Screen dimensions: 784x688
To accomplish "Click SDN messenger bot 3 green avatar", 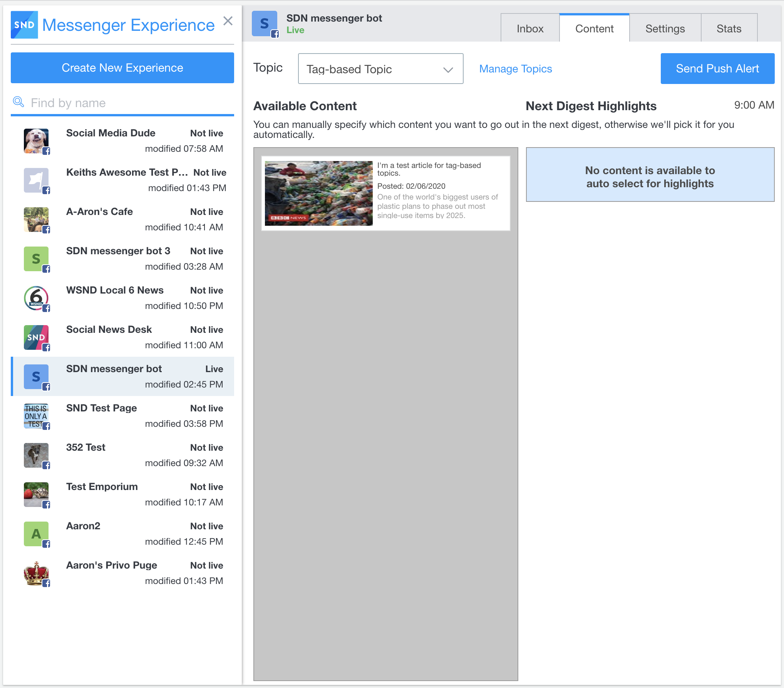I will coord(36,259).
